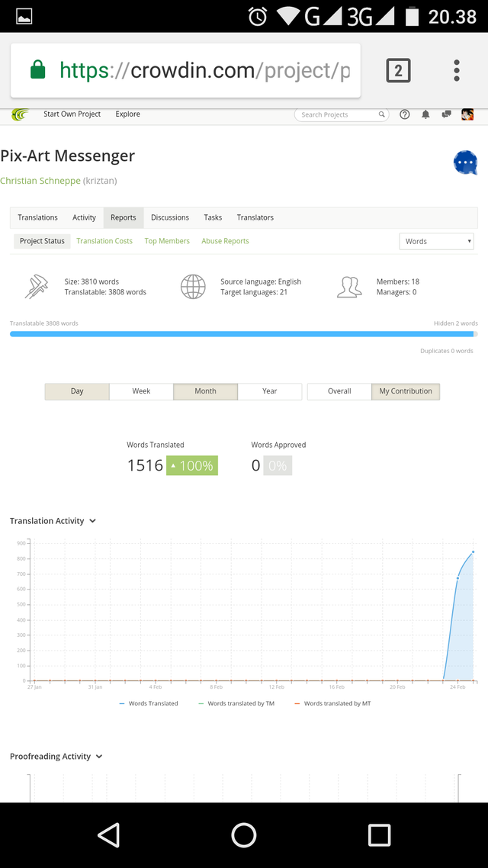Select the Day period toggle

pyautogui.click(x=77, y=391)
